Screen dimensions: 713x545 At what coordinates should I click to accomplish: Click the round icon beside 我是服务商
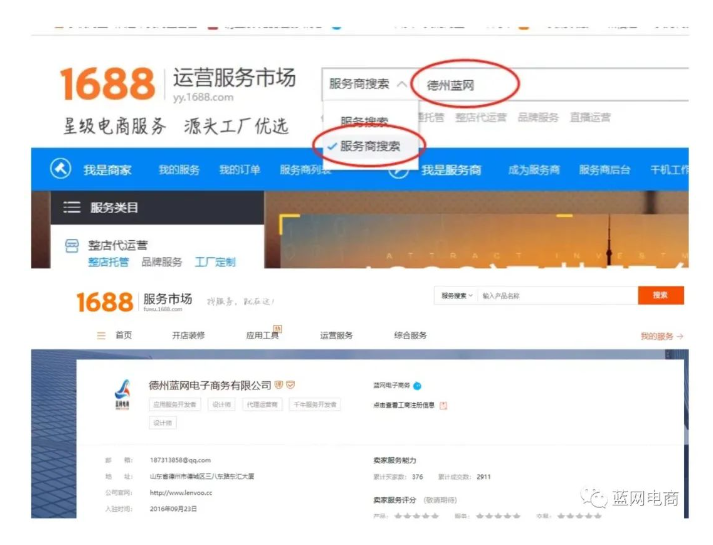coord(398,169)
